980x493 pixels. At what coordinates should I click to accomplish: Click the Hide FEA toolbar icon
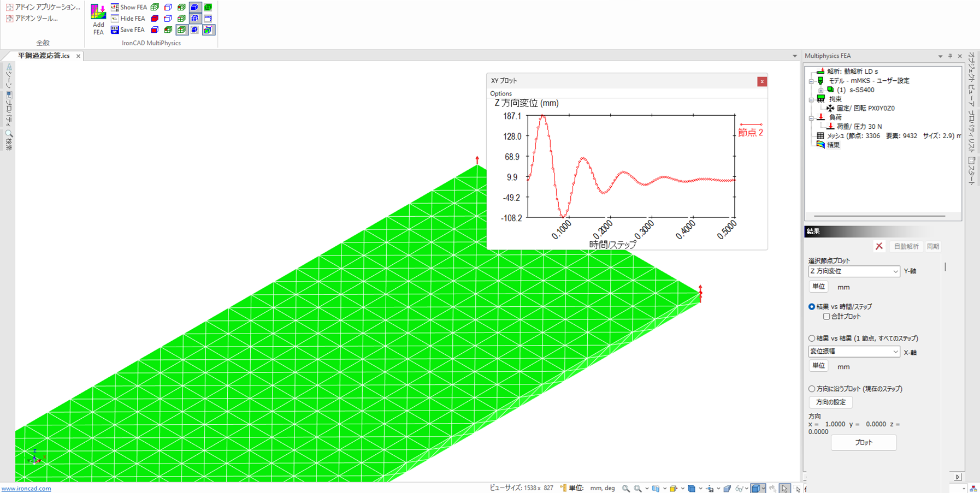(x=115, y=19)
